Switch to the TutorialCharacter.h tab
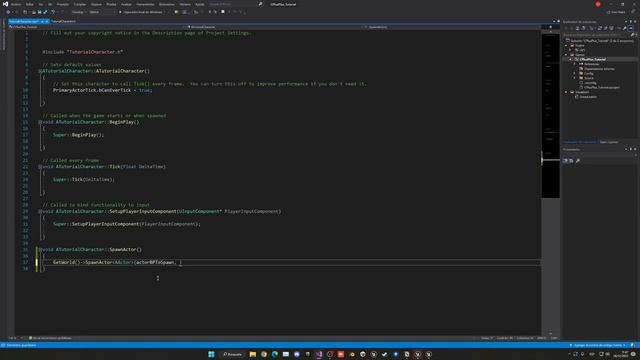This screenshot has width=640, height=360. point(63,21)
